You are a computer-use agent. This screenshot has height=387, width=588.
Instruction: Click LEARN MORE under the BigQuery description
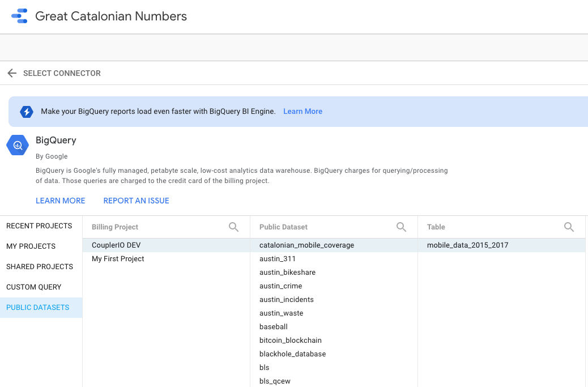pyautogui.click(x=60, y=201)
